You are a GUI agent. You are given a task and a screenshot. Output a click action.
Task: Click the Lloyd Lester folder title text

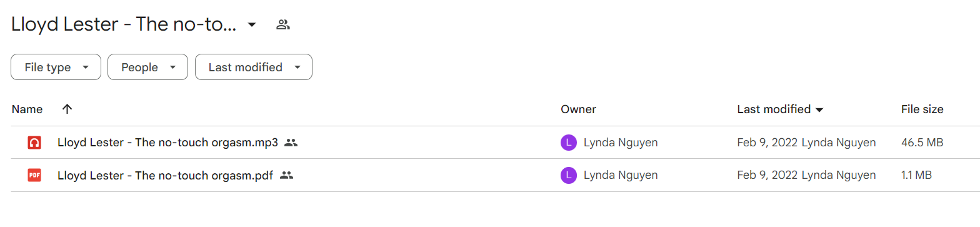pyautogui.click(x=124, y=25)
